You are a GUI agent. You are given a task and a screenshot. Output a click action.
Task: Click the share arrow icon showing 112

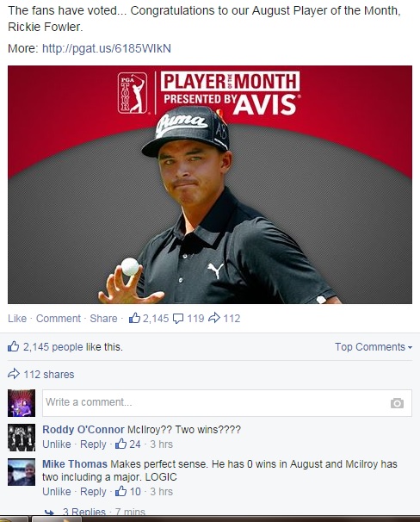click(x=214, y=318)
